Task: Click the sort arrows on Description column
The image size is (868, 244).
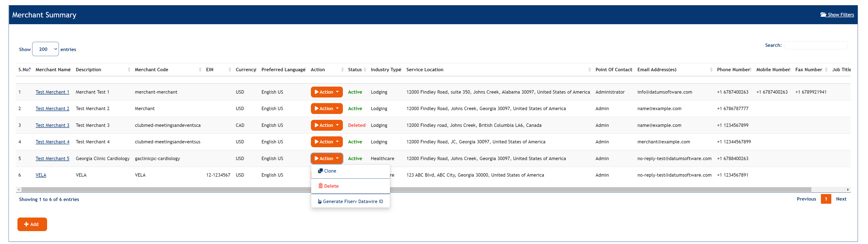Action: point(129,70)
